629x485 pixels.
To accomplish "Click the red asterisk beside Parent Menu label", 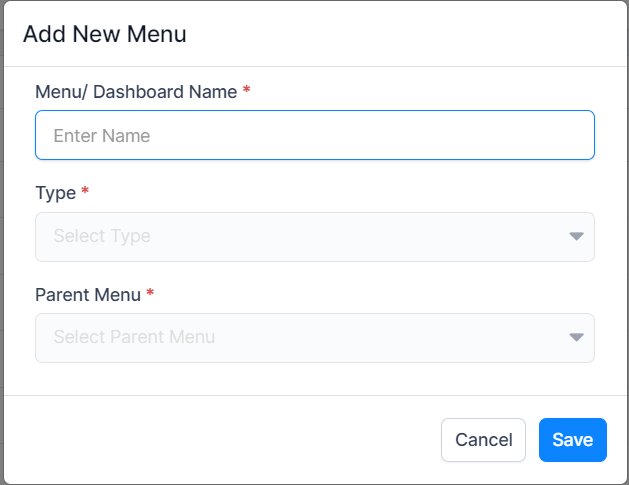I will (x=151, y=294).
